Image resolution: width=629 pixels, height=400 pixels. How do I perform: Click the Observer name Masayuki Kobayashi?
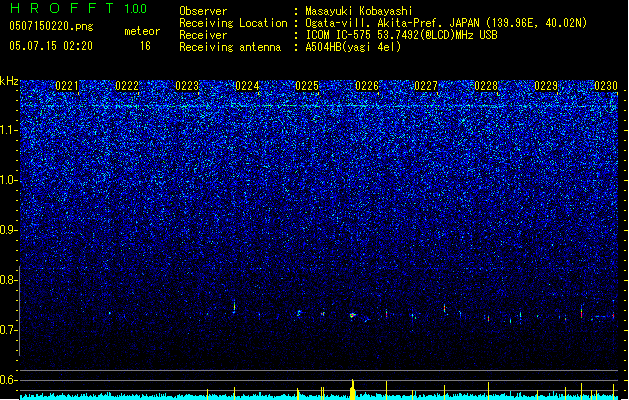359,11
